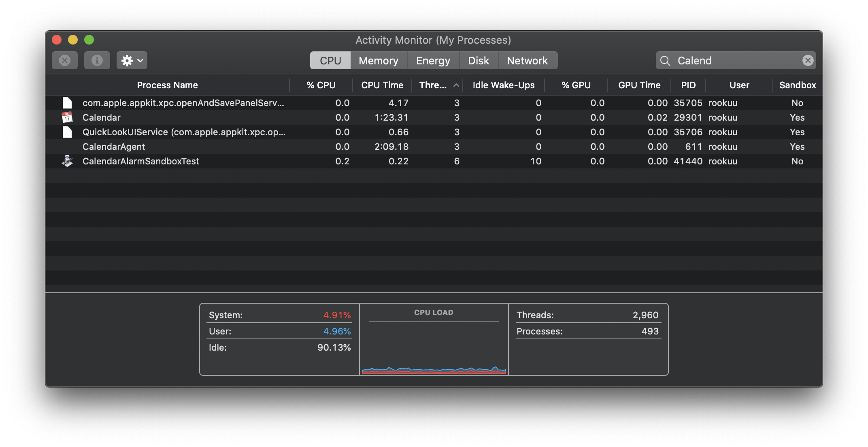This screenshot has width=868, height=447.
Task: Switch to the Network tab
Action: 528,60
